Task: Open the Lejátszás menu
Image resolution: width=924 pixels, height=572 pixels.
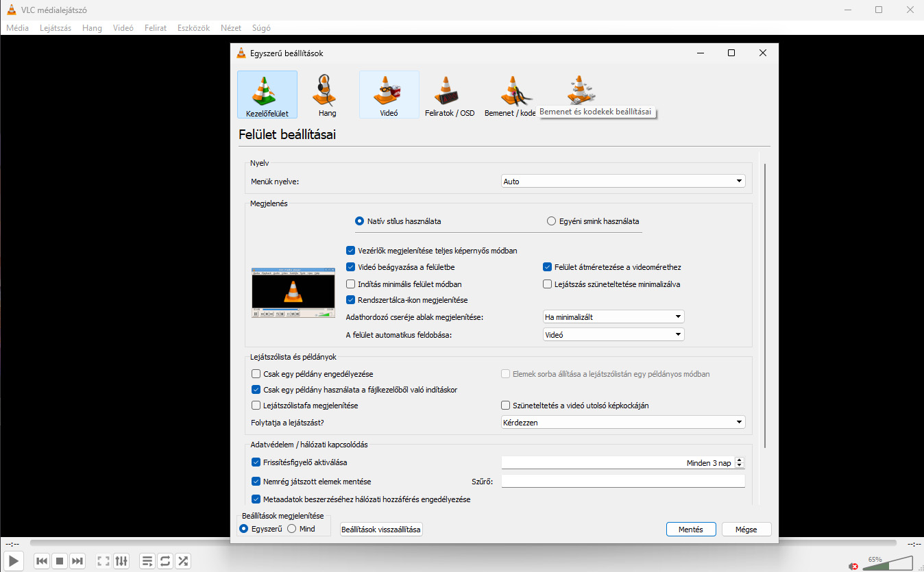Action: (x=56, y=28)
